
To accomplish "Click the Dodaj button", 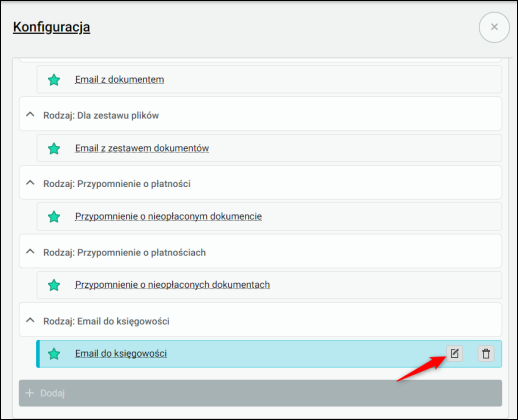I will tap(260, 393).
